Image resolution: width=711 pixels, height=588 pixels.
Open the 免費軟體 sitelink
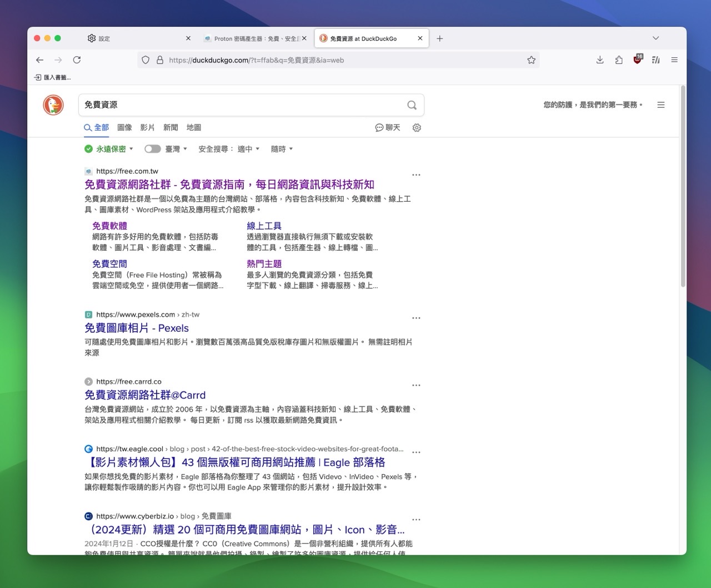(x=109, y=226)
